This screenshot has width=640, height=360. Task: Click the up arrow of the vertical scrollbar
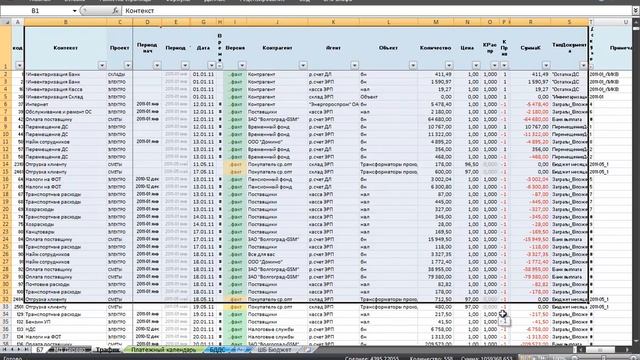click(636, 21)
